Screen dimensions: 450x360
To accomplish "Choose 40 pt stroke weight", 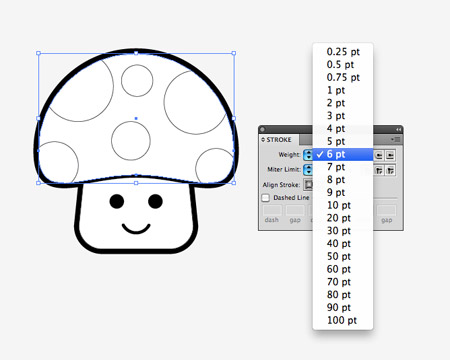I will click(x=343, y=244).
